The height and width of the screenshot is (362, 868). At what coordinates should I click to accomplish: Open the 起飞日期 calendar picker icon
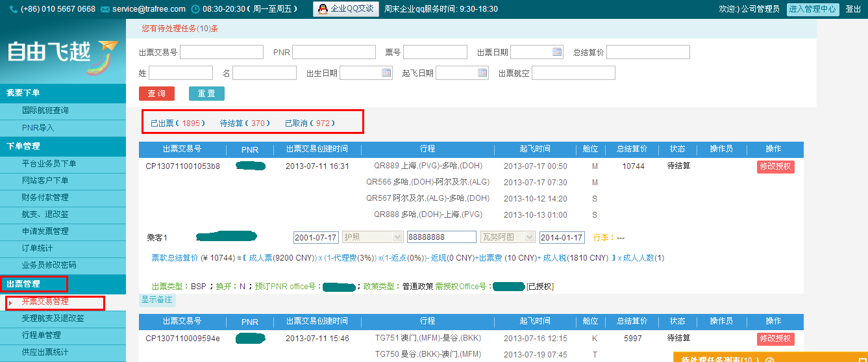click(482, 73)
